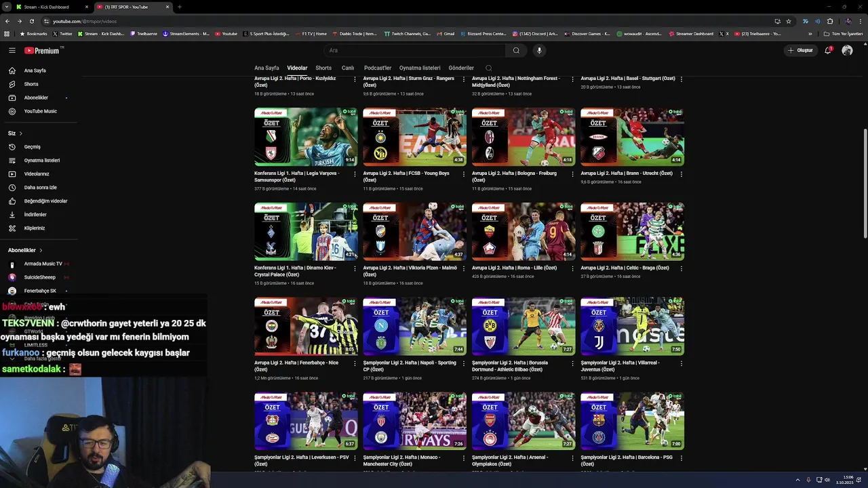
Task: Open the tab search dropdown arrow
Action: [7, 7]
